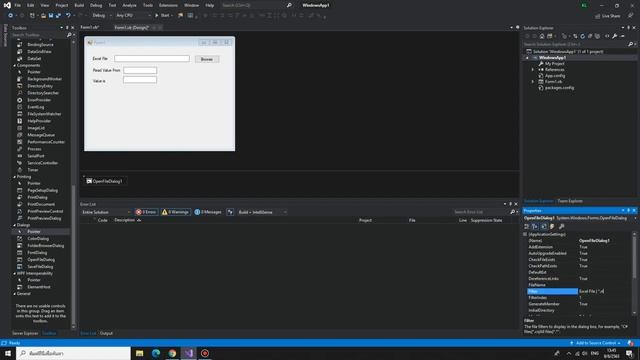Switch to the Output tab

tap(106, 333)
